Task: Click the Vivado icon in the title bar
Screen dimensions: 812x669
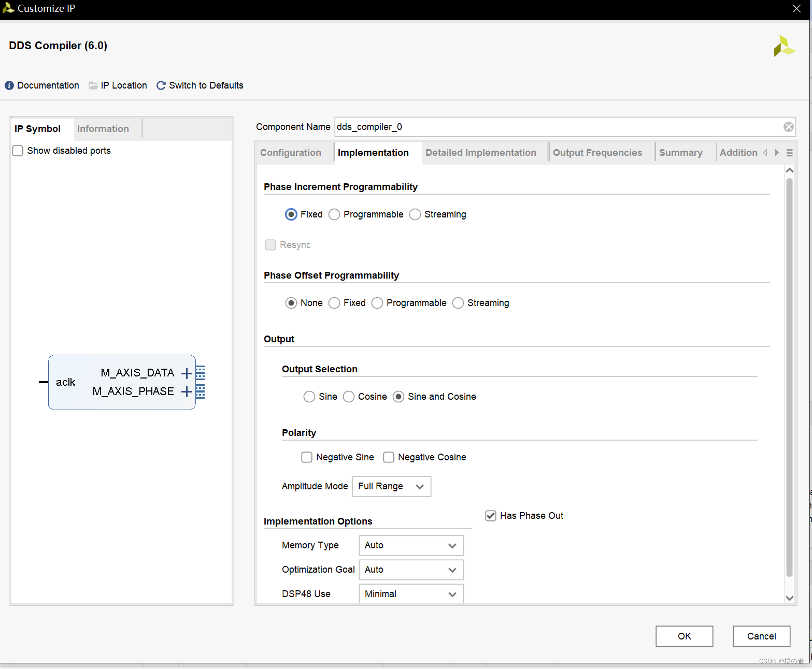Action: [x=8, y=8]
